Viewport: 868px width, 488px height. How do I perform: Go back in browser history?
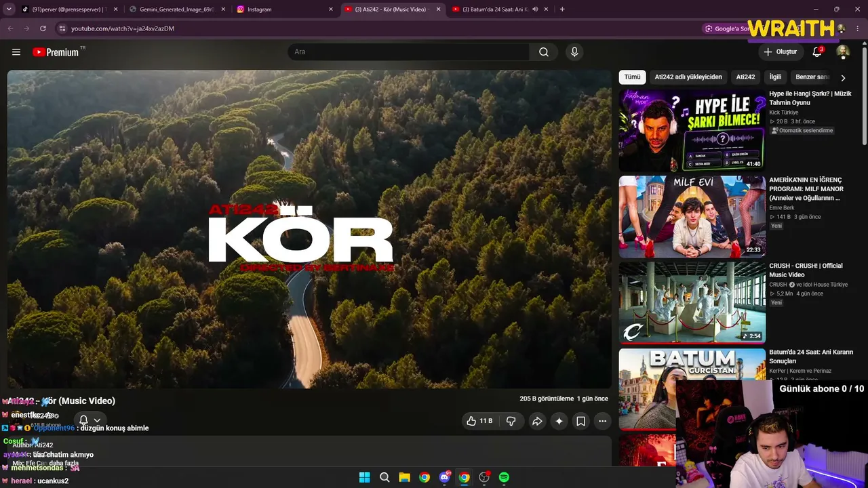tap(10, 28)
